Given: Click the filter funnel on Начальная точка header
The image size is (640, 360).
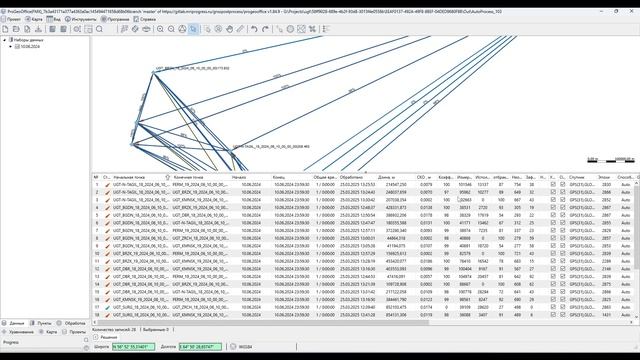Looking at the screenshot, I should tap(167, 178).
